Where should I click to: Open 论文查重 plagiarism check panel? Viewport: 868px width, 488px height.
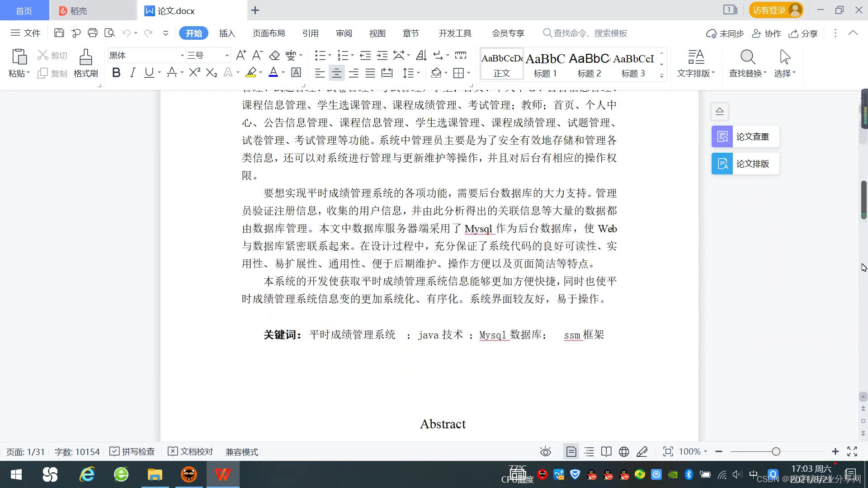click(745, 136)
